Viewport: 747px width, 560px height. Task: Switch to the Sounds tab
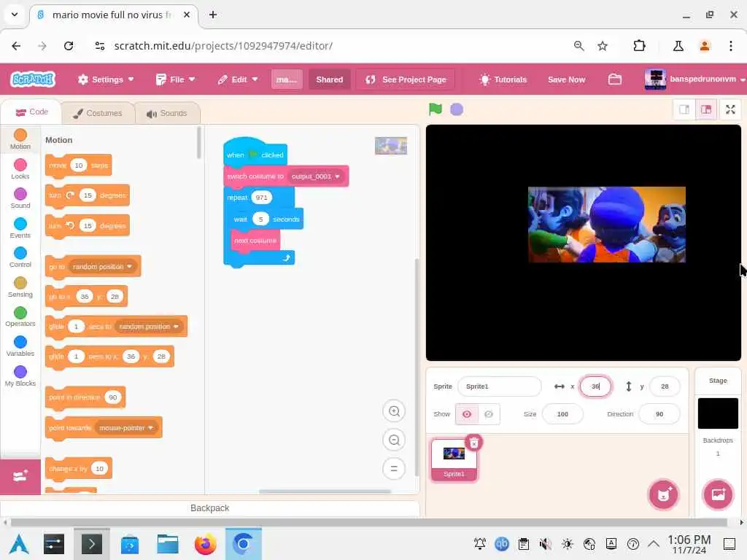167,113
